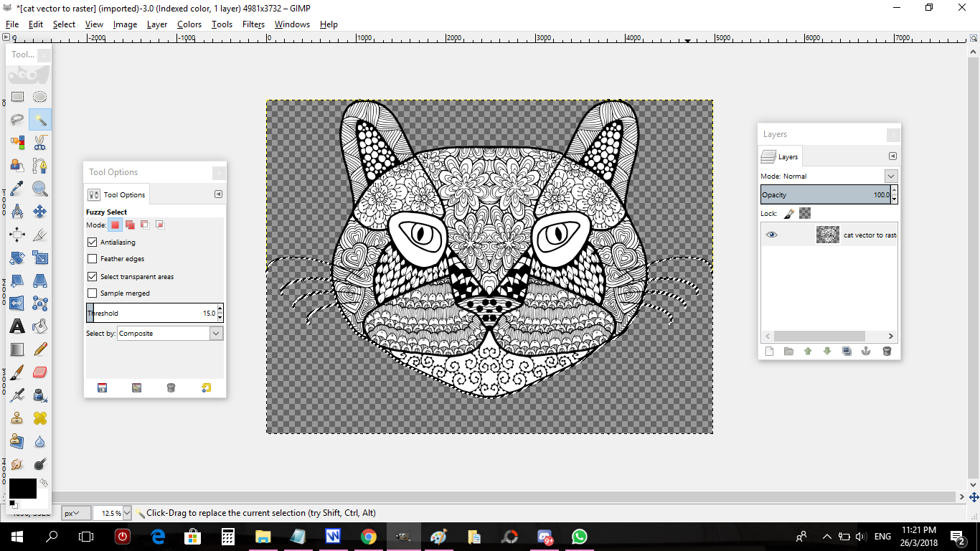Select the Zoom magnifier tool

(x=40, y=189)
